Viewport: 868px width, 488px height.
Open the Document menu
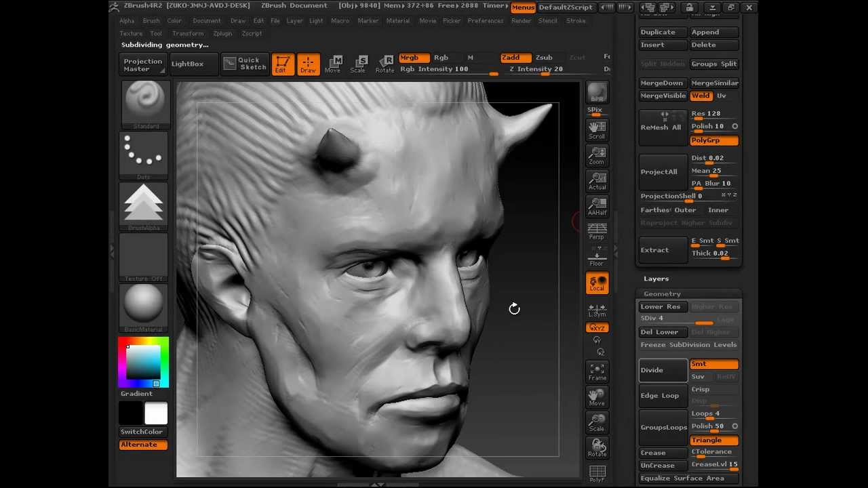coord(206,21)
